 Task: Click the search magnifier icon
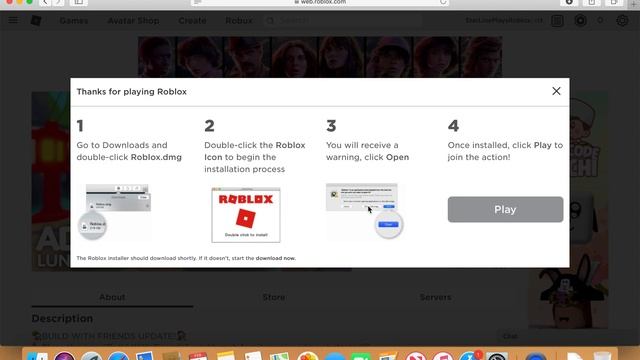coord(270,20)
